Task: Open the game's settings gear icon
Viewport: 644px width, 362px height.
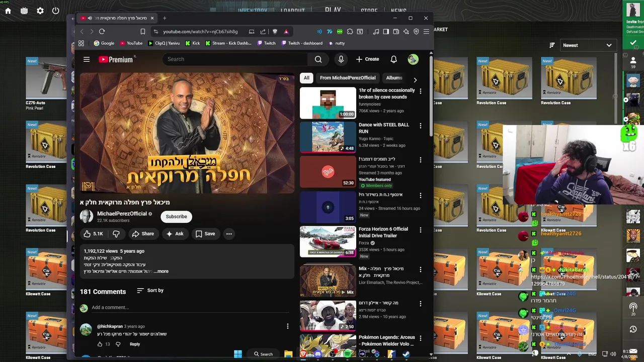Action: (x=40, y=11)
